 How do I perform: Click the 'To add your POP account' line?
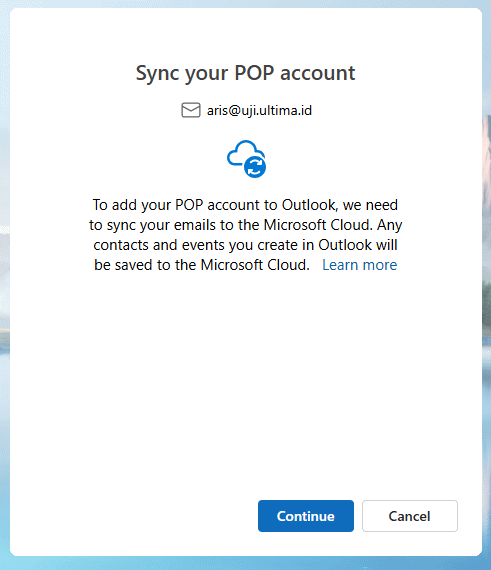[x=245, y=205]
